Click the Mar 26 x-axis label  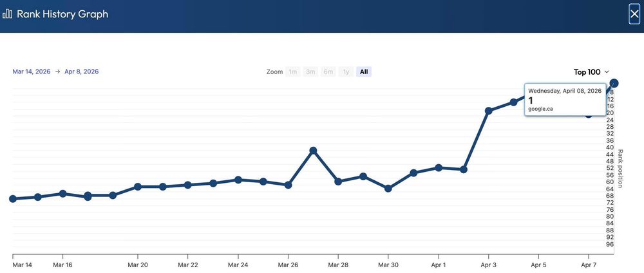point(288,265)
